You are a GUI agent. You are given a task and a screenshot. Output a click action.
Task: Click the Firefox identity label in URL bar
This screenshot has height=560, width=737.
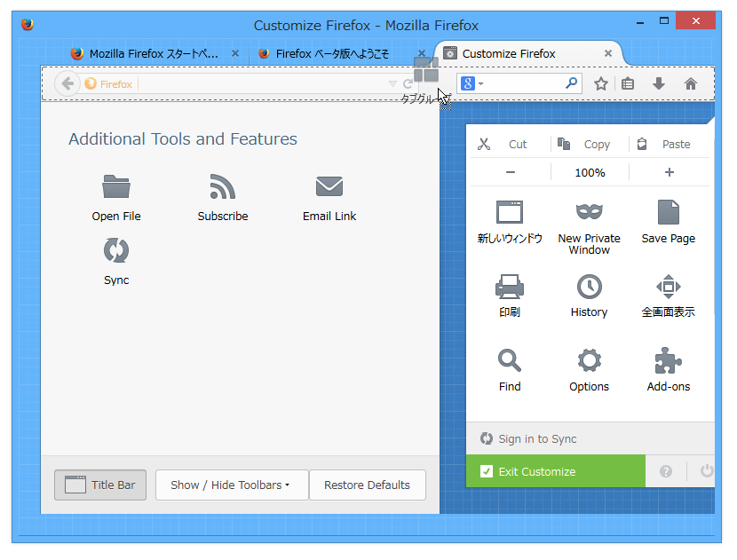(108, 84)
